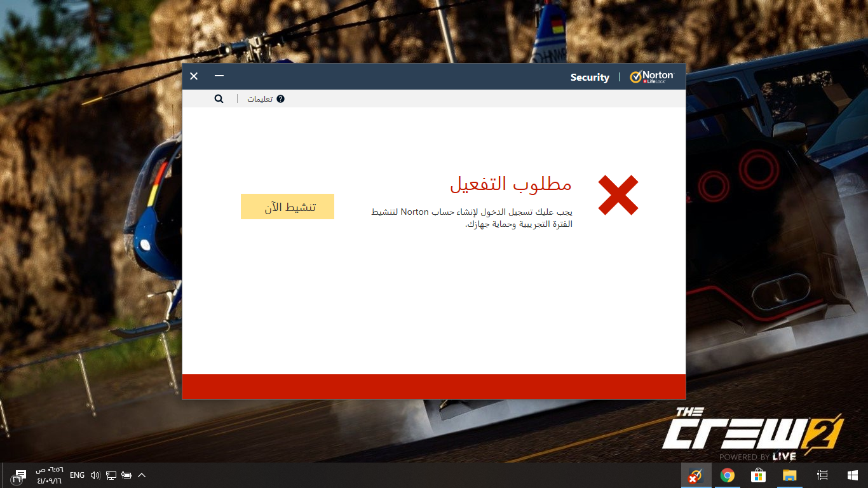Open the تعليمات help menu
Viewport: 868px width, 488px height.
point(260,99)
